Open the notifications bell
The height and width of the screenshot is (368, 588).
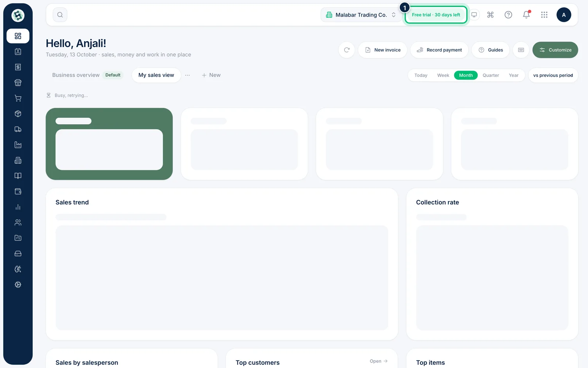pyautogui.click(x=526, y=15)
